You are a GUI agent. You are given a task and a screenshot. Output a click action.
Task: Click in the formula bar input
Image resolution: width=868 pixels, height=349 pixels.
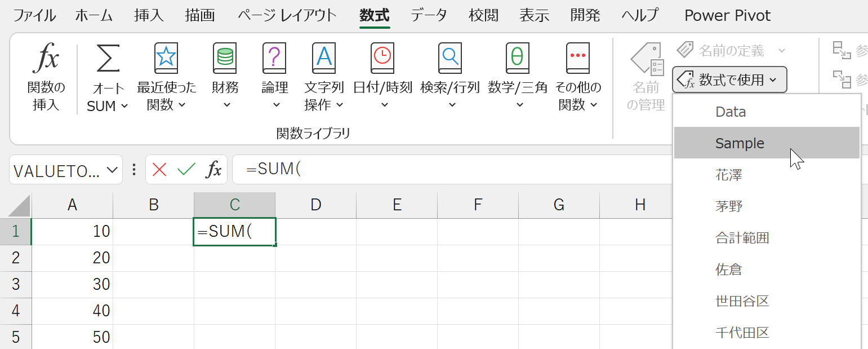(x=451, y=170)
